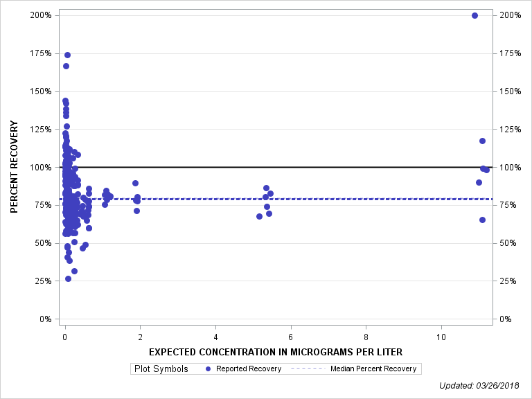Click the Median Percent Recovery legend label
The width and height of the screenshot is (532, 399).
pos(374,369)
